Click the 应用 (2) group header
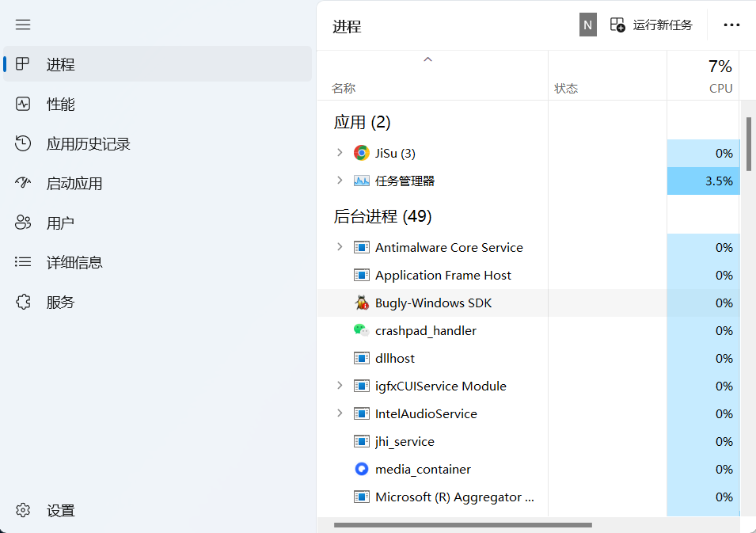Screen dimensions: 756x533 (x=362, y=122)
